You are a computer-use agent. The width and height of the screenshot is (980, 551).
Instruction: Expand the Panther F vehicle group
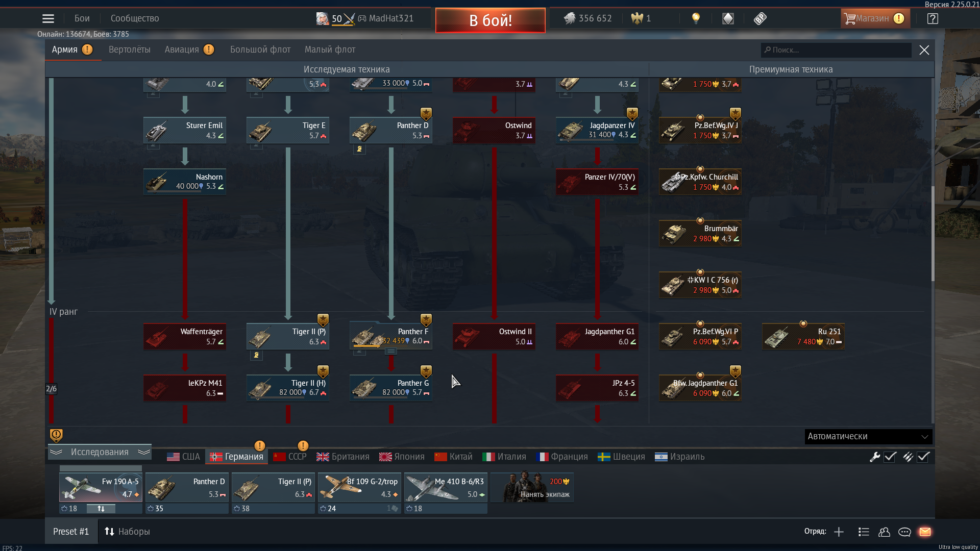pos(390,352)
